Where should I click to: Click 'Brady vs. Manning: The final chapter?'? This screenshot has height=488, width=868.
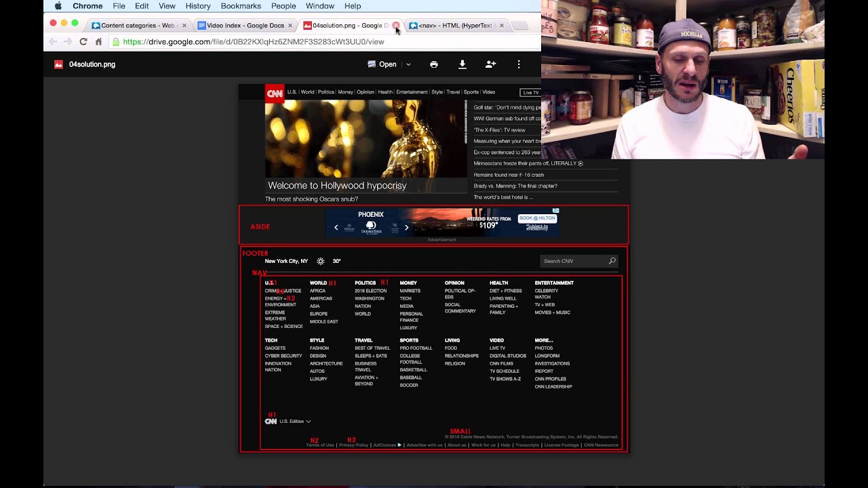tap(515, 186)
